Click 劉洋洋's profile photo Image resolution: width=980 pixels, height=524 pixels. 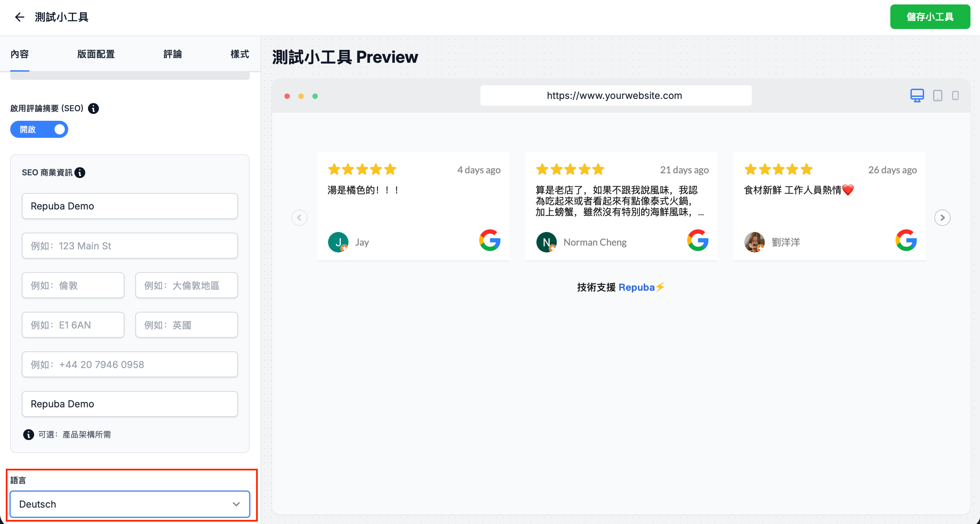tap(754, 242)
